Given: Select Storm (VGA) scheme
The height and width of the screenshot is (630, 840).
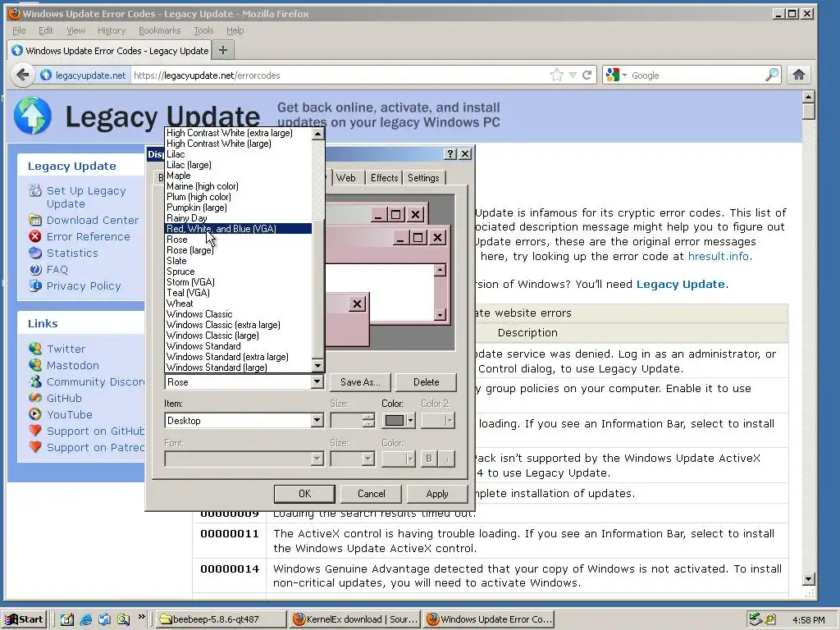Looking at the screenshot, I should pyautogui.click(x=239, y=282).
